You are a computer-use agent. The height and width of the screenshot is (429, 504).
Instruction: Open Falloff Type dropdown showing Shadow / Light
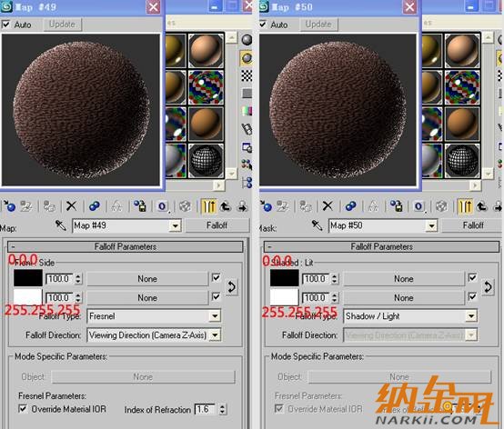click(409, 316)
